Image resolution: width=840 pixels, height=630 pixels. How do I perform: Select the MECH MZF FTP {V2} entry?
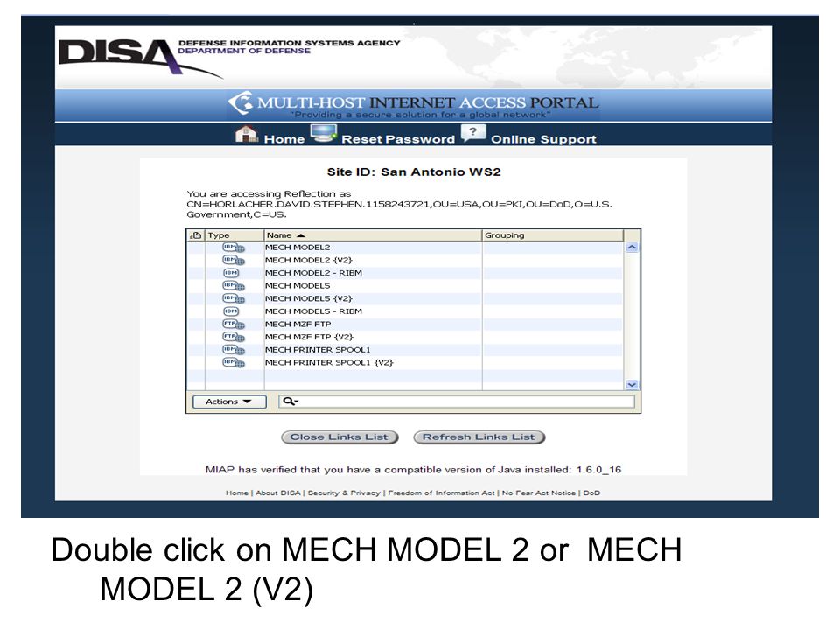pyautogui.click(x=309, y=338)
